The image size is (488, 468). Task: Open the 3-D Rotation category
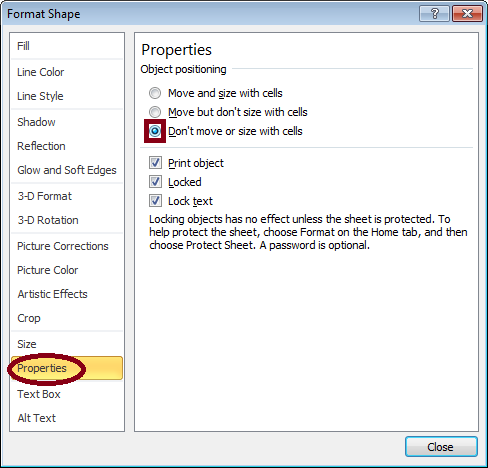pos(67,220)
